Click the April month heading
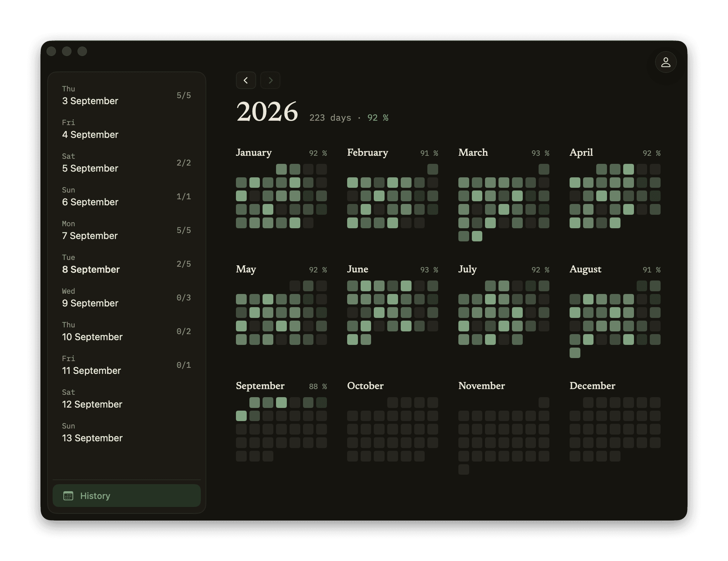 (x=581, y=152)
